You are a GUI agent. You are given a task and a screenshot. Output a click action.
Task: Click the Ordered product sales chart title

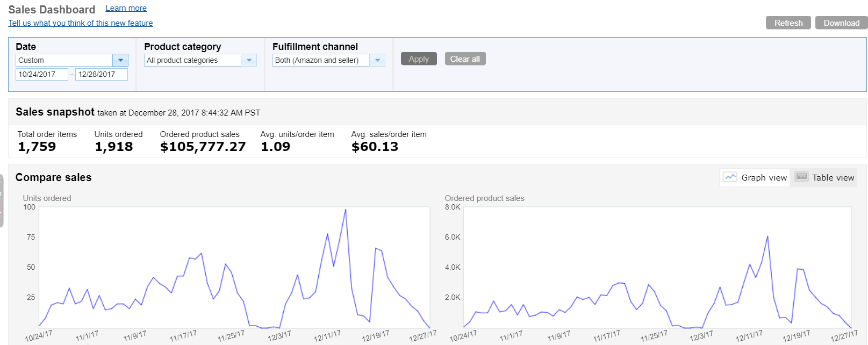pos(484,198)
